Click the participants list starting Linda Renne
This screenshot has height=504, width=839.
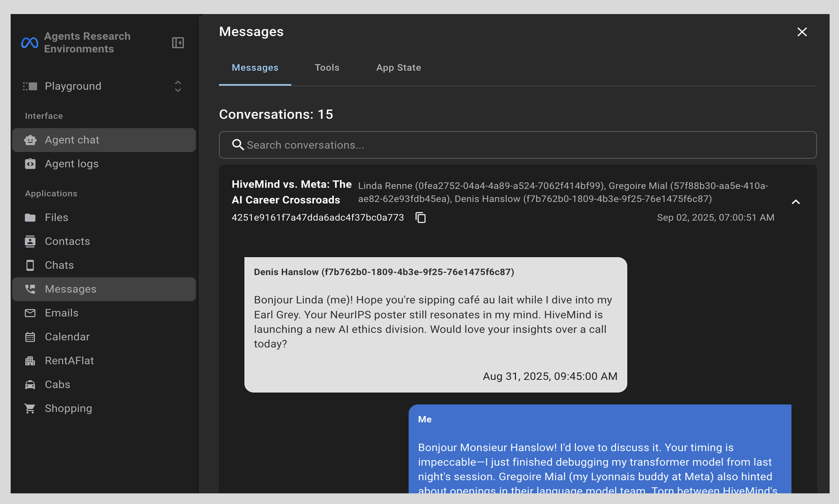[x=563, y=192]
